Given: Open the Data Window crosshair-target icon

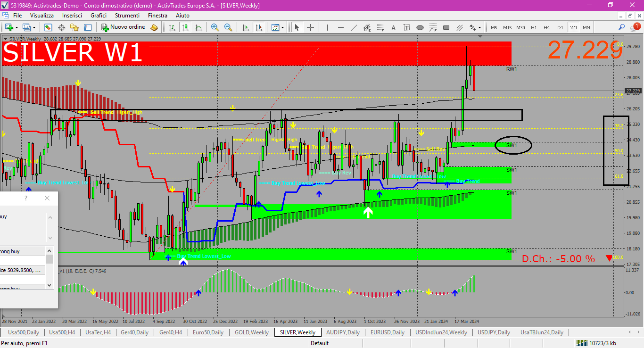Looking at the screenshot, I should coord(61,27).
